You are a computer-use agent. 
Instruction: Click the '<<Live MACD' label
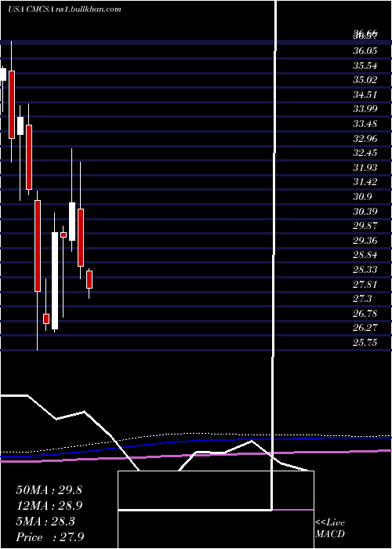pos(330,529)
